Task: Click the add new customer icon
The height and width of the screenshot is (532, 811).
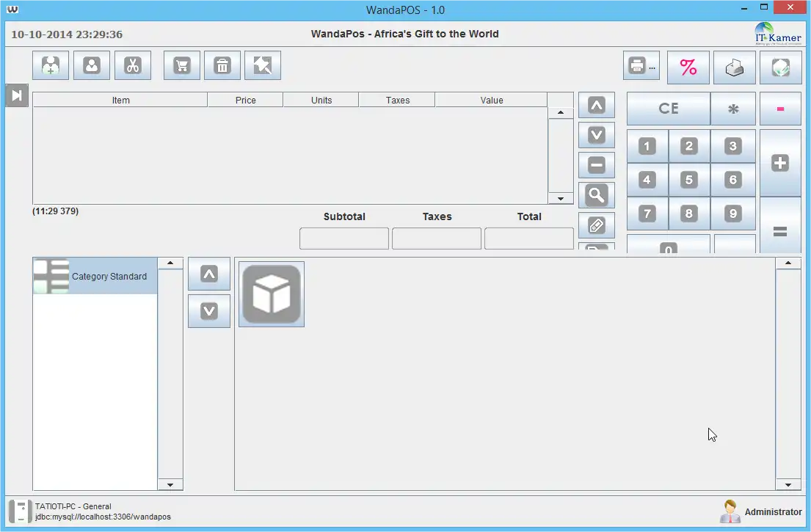Action: pos(51,65)
